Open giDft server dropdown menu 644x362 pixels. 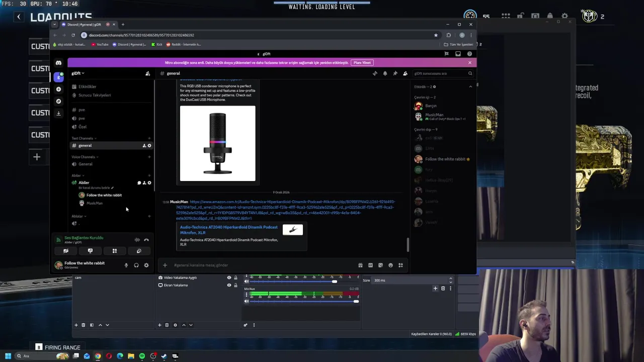[78, 73]
